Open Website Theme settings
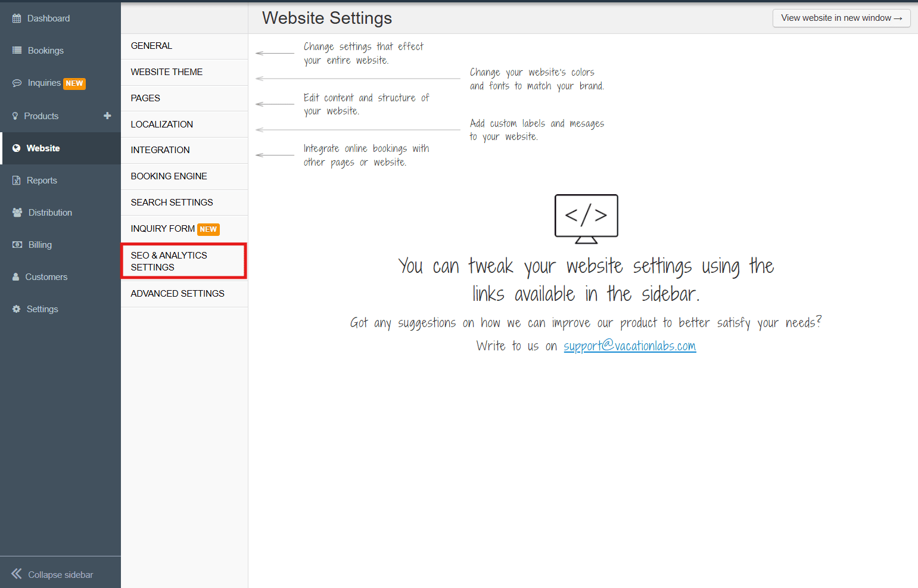Image resolution: width=918 pixels, height=588 pixels. pyautogui.click(x=167, y=72)
